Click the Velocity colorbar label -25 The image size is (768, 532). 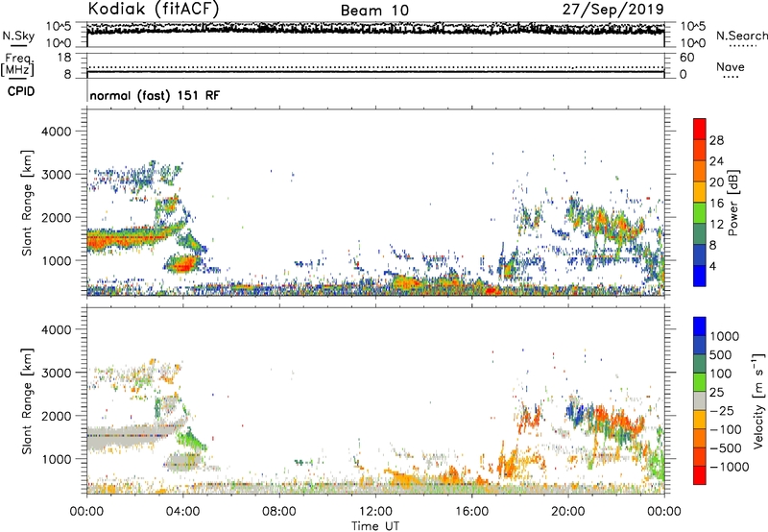coord(724,410)
